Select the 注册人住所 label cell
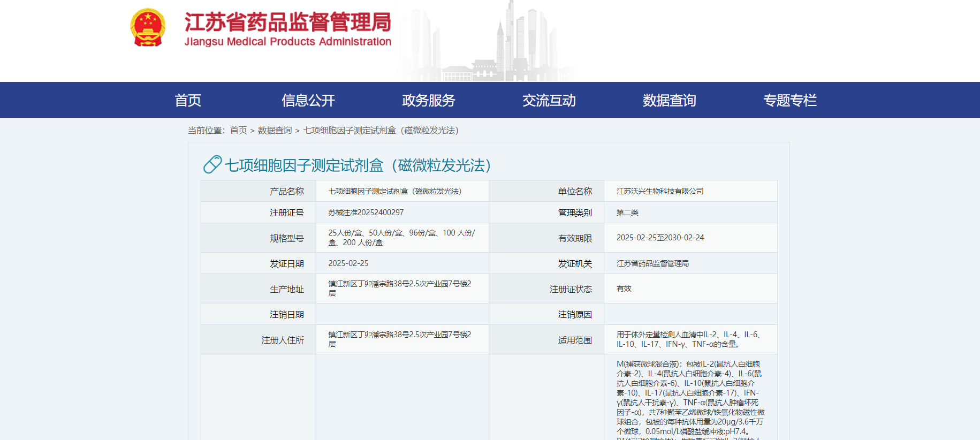The width and height of the screenshot is (980, 440). [259, 339]
